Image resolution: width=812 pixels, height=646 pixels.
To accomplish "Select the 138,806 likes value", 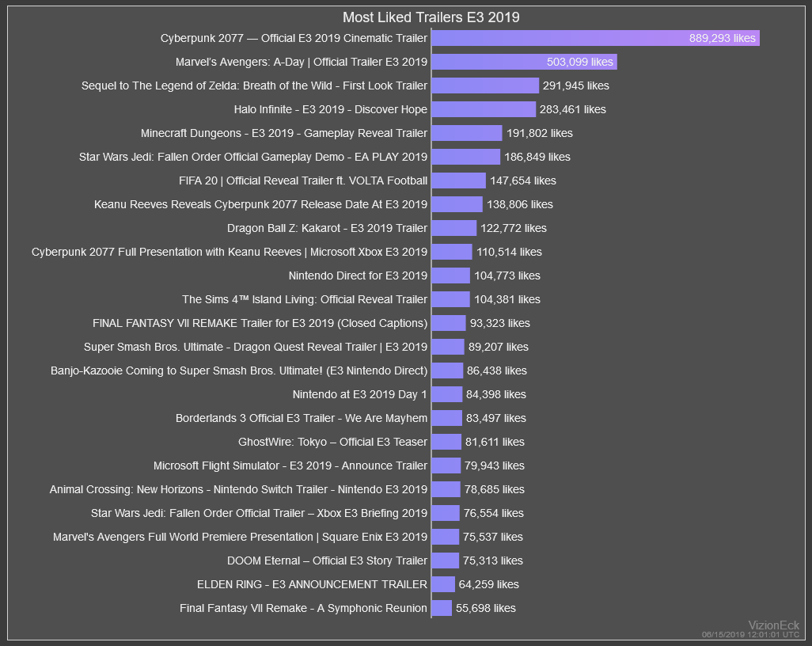I will (520, 204).
